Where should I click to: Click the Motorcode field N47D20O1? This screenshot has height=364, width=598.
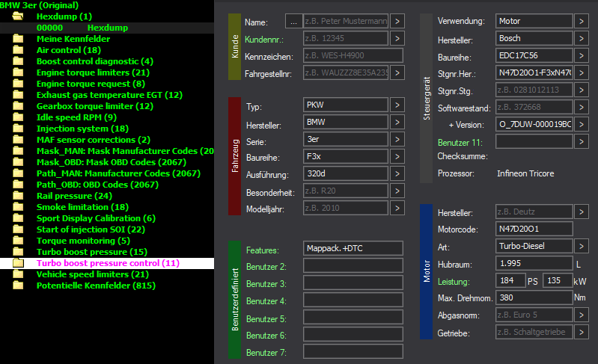(534, 229)
